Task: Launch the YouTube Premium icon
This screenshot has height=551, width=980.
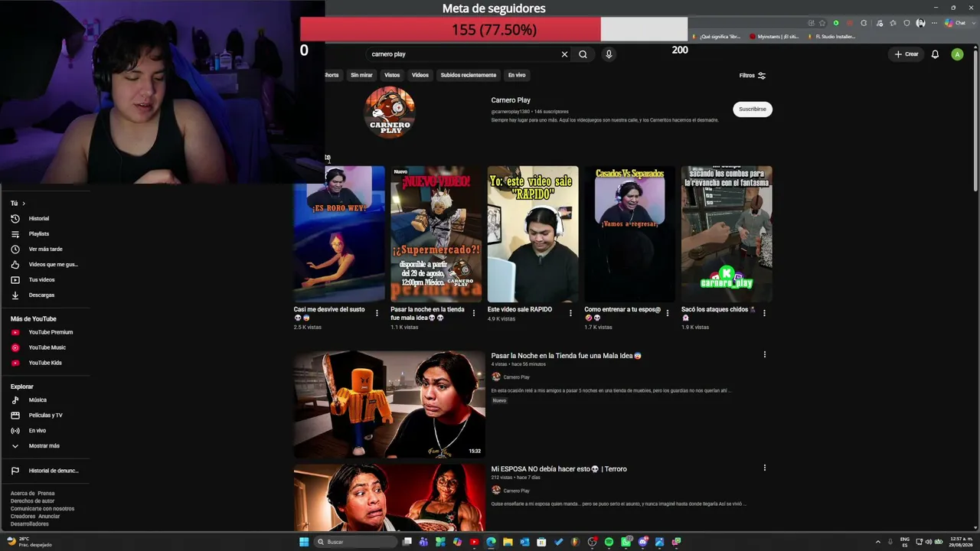Action: (x=15, y=332)
